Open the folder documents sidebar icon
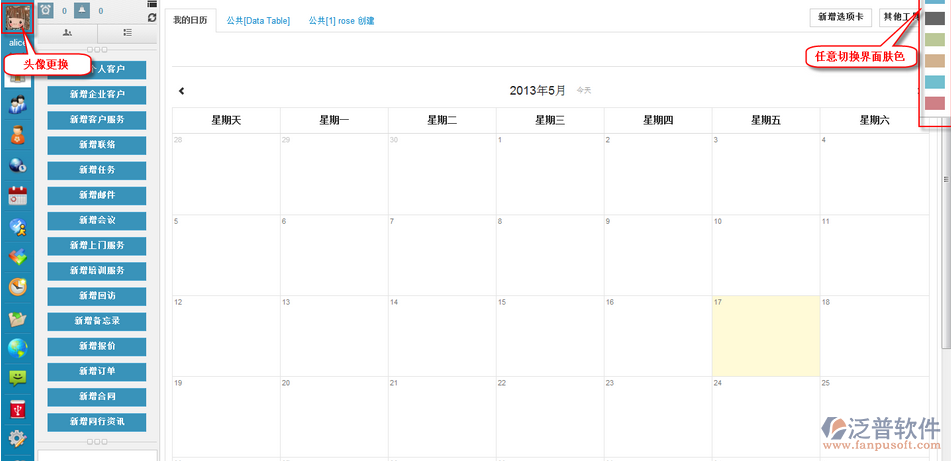The height and width of the screenshot is (461, 951). point(18,318)
